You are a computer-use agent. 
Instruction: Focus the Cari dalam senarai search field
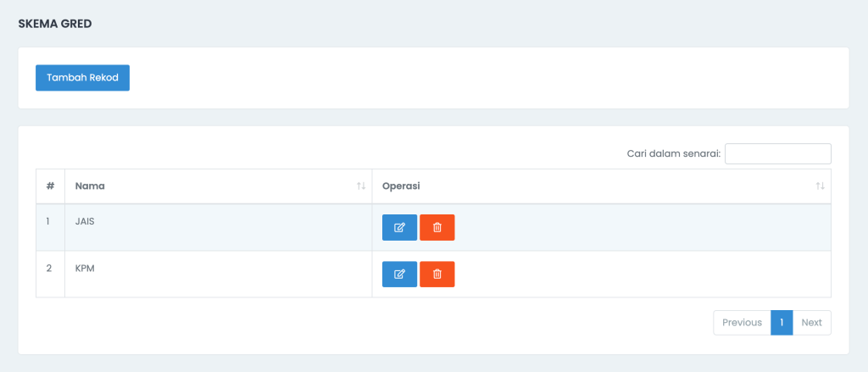[778, 154]
